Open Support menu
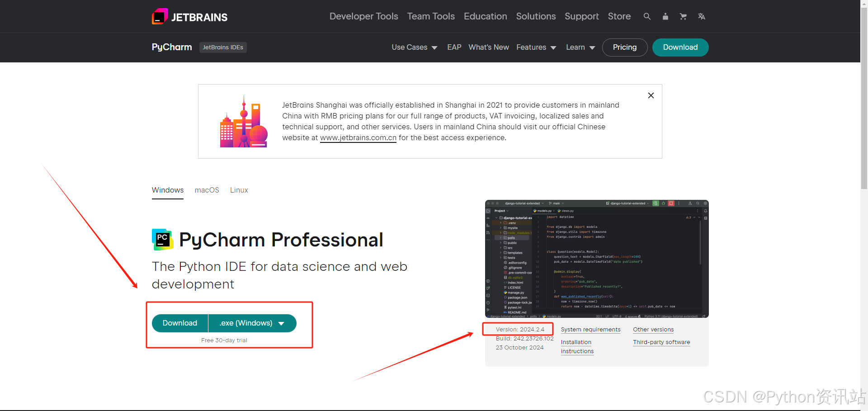 pyautogui.click(x=582, y=16)
